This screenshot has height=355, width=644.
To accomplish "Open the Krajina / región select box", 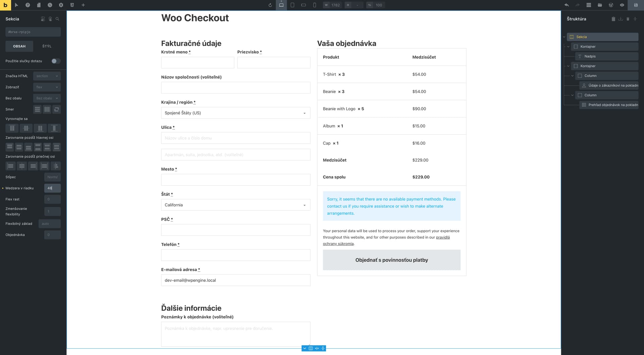I will (x=235, y=113).
